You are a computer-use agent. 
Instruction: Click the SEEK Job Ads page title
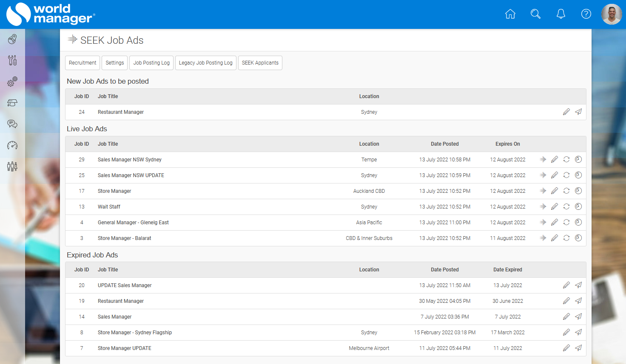point(112,40)
